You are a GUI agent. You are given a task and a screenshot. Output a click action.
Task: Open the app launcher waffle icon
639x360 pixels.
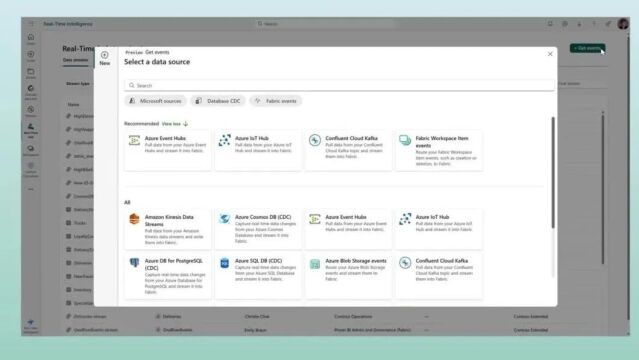[31, 24]
